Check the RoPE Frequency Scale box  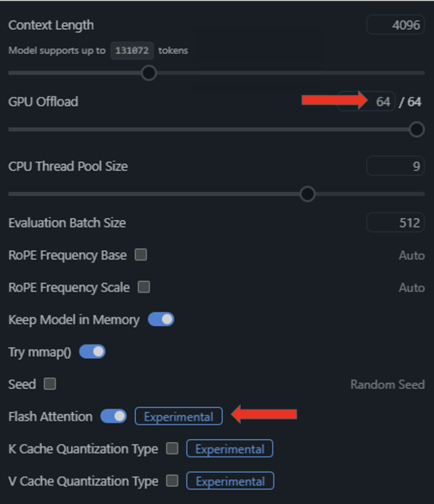144,287
